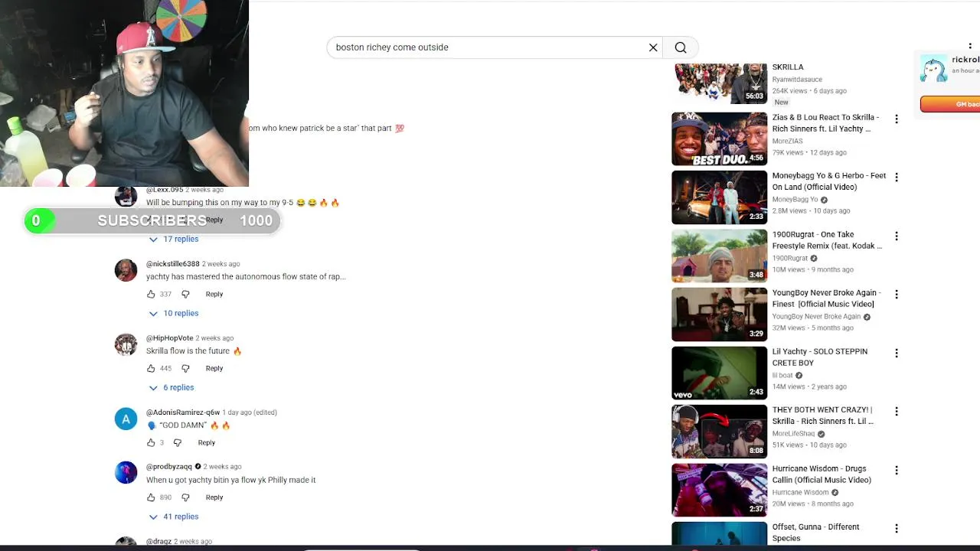This screenshot has width=980, height=551.
Task: Open options menu for YoungBoy Finest video
Action: (897, 294)
